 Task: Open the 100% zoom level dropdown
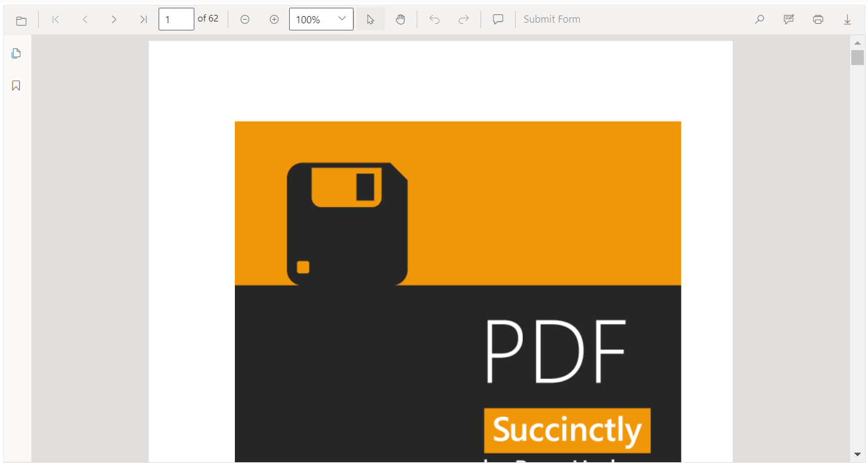(x=321, y=19)
